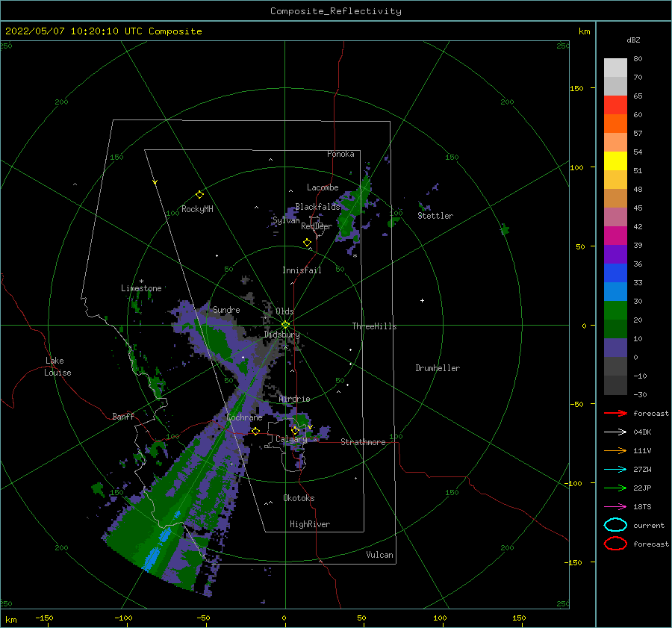Click the Blackfalds town label

(x=317, y=207)
